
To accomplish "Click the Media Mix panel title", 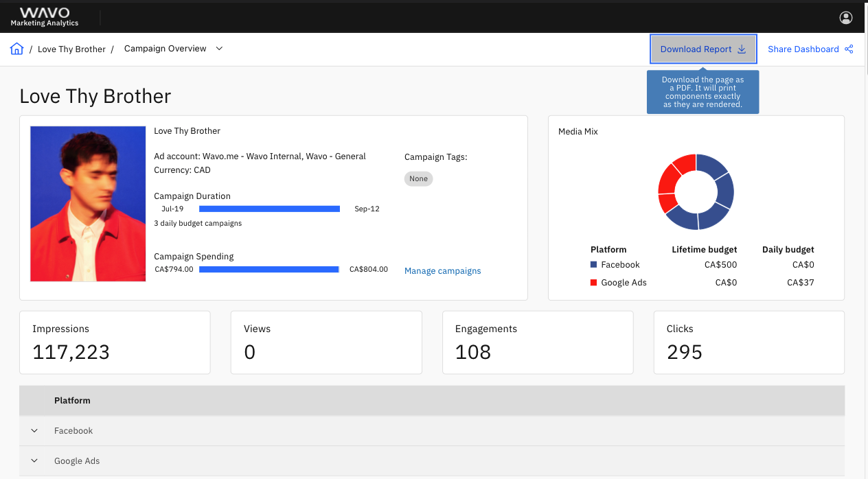I will pyautogui.click(x=578, y=131).
